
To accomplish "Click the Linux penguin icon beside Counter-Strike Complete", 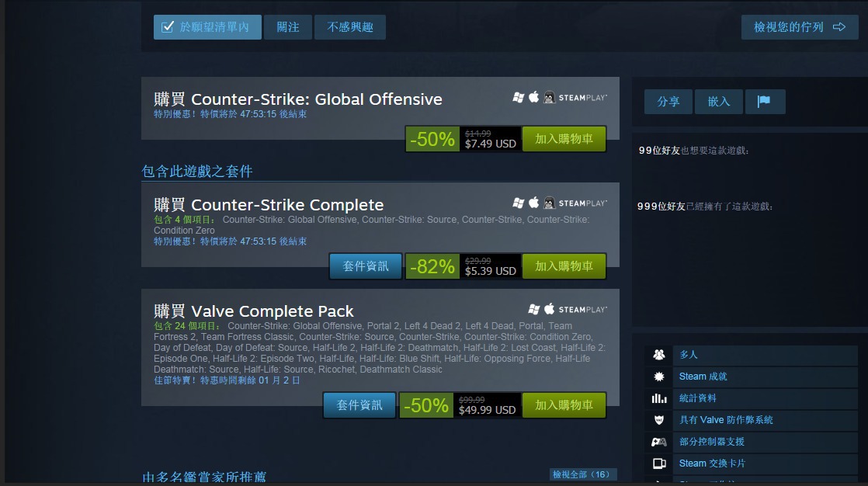I will pyautogui.click(x=549, y=203).
